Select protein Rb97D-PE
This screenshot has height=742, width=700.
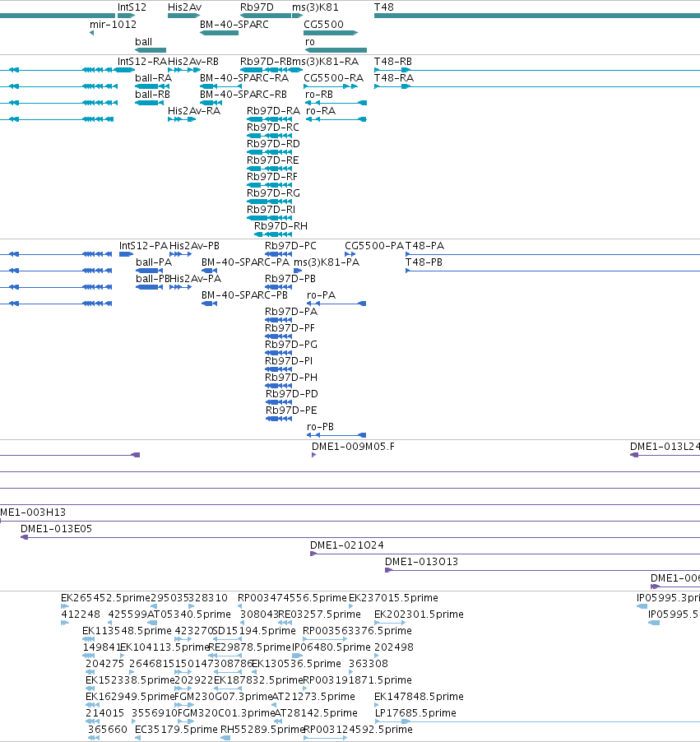coord(291,410)
